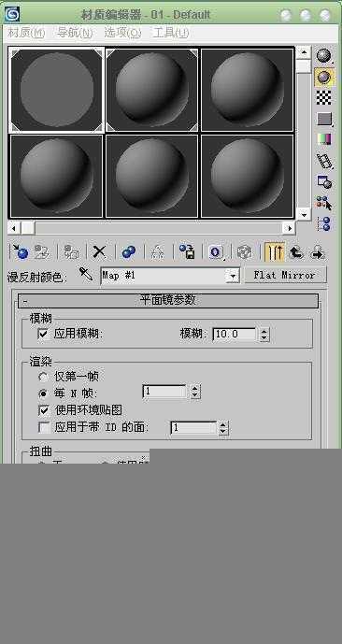Select 每 N 帧 radio button

point(43,394)
